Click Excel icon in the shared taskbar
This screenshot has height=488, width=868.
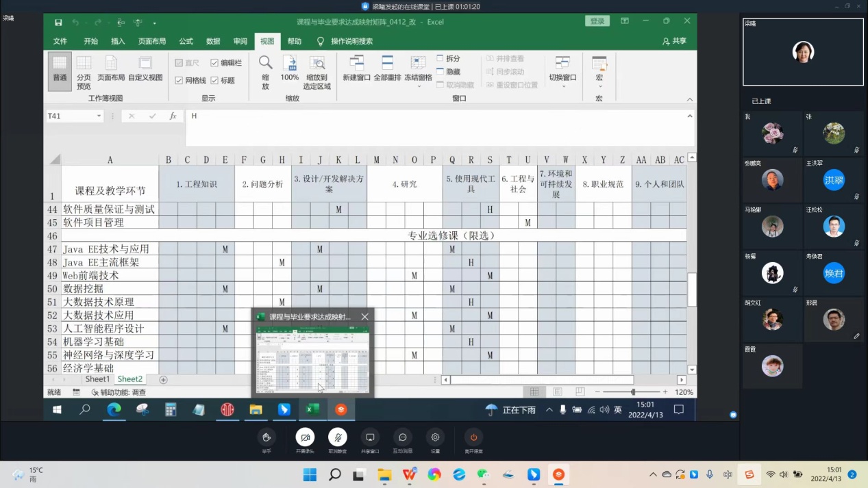(312, 409)
